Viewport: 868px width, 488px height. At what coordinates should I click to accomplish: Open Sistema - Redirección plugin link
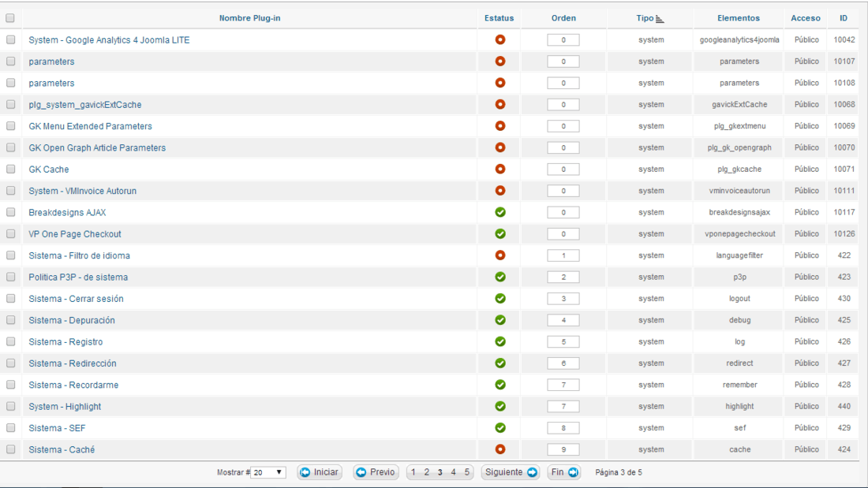pos(73,363)
